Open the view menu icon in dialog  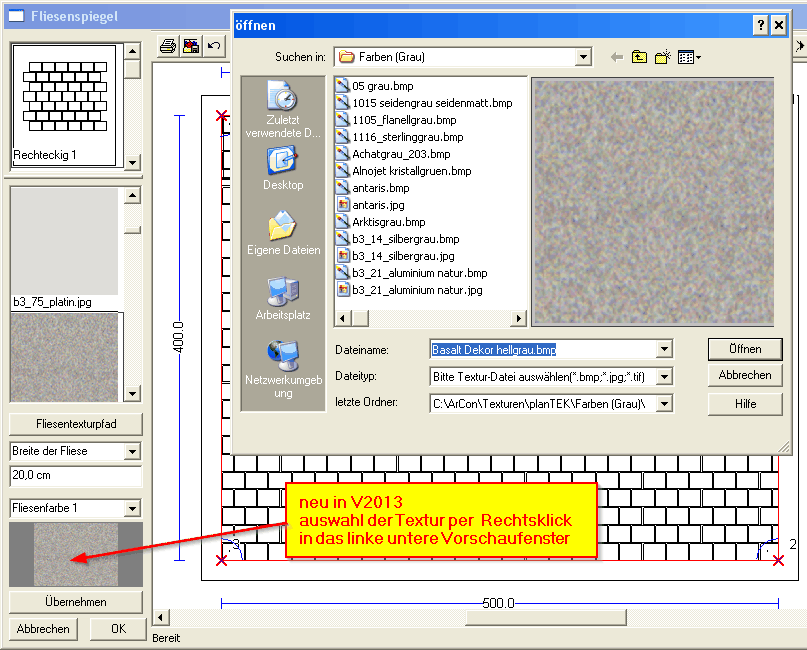point(689,57)
